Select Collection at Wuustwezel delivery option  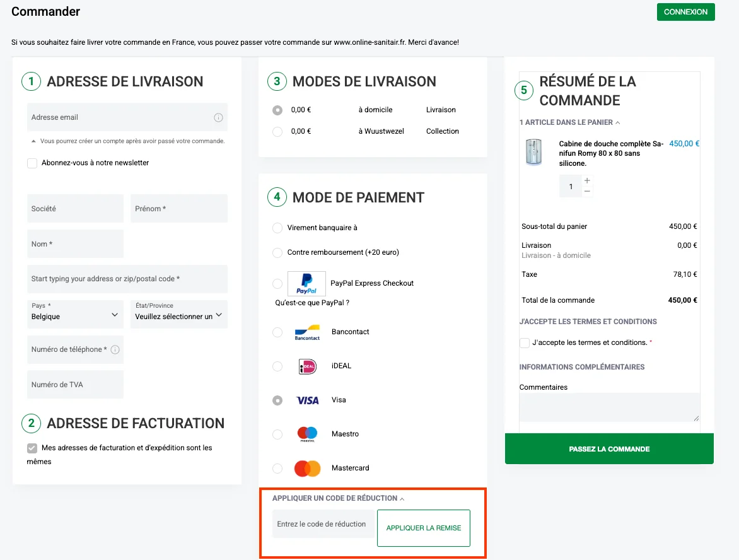click(277, 132)
